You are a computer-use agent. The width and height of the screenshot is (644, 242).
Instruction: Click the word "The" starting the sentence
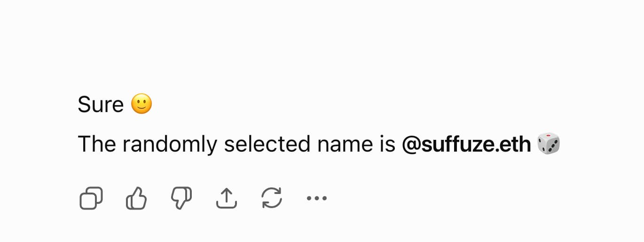[x=97, y=144]
